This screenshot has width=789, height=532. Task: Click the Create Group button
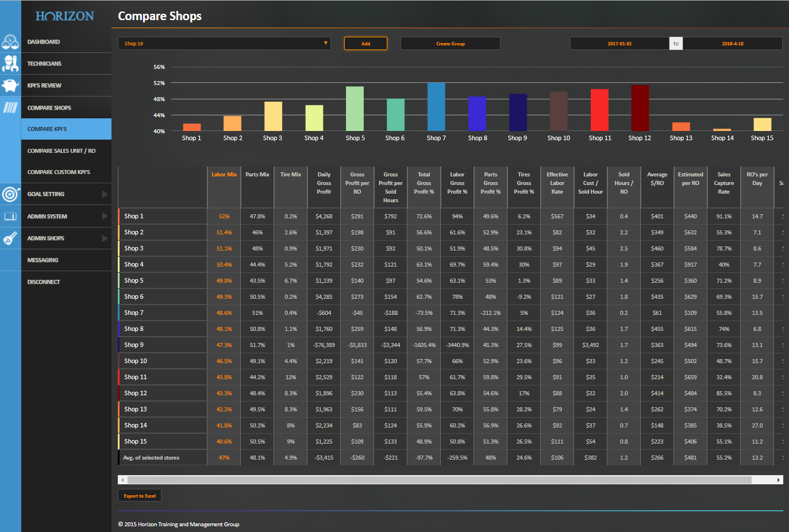point(451,44)
